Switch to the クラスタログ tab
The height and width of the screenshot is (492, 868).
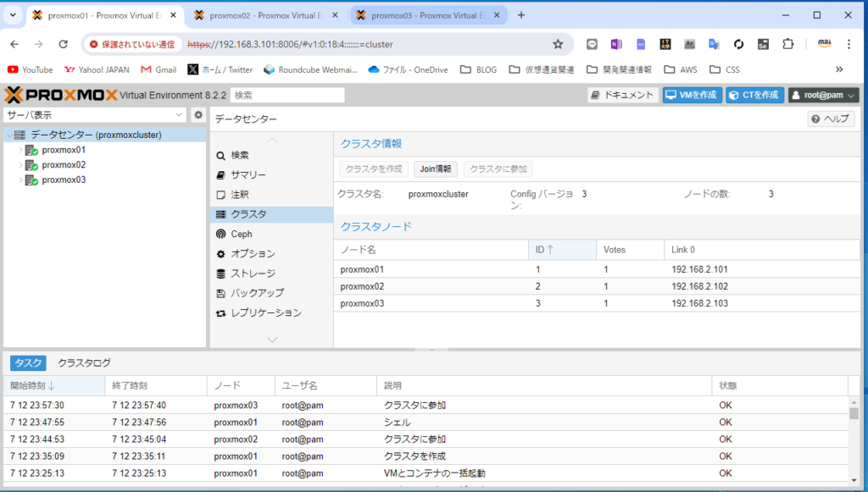click(x=84, y=362)
